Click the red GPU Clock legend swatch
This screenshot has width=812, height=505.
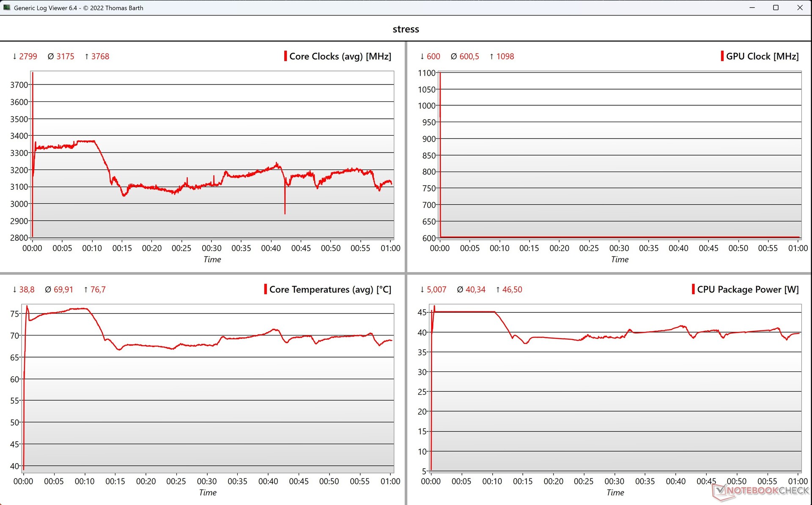click(722, 56)
